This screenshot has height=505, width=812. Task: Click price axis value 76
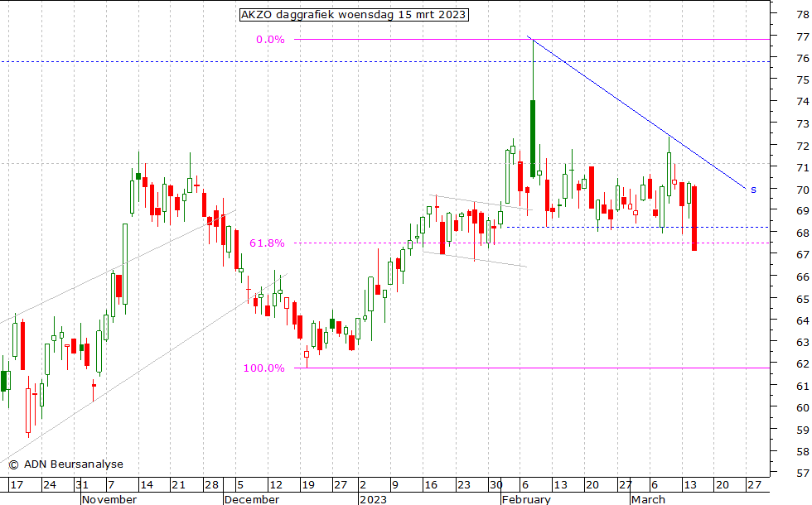click(x=803, y=58)
